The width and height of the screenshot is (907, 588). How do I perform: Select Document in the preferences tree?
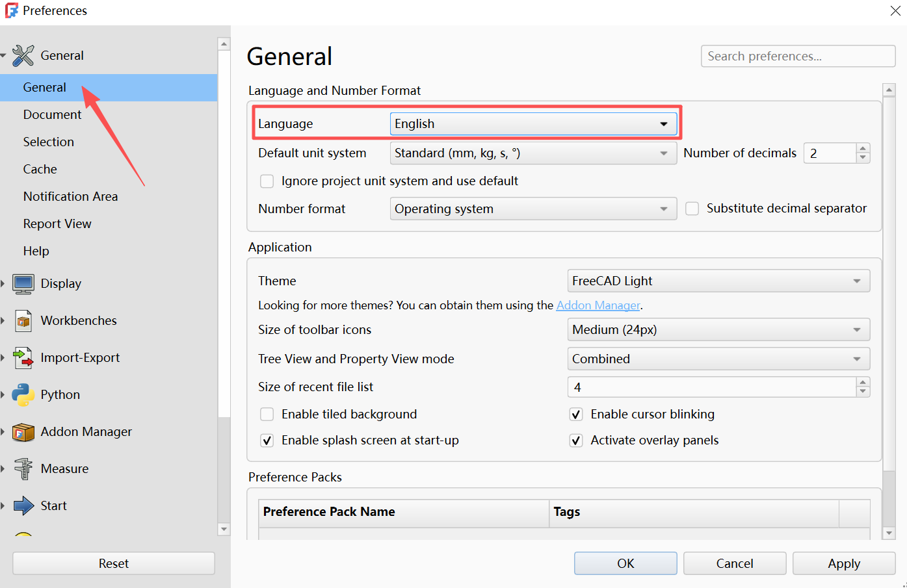(x=52, y=114)
